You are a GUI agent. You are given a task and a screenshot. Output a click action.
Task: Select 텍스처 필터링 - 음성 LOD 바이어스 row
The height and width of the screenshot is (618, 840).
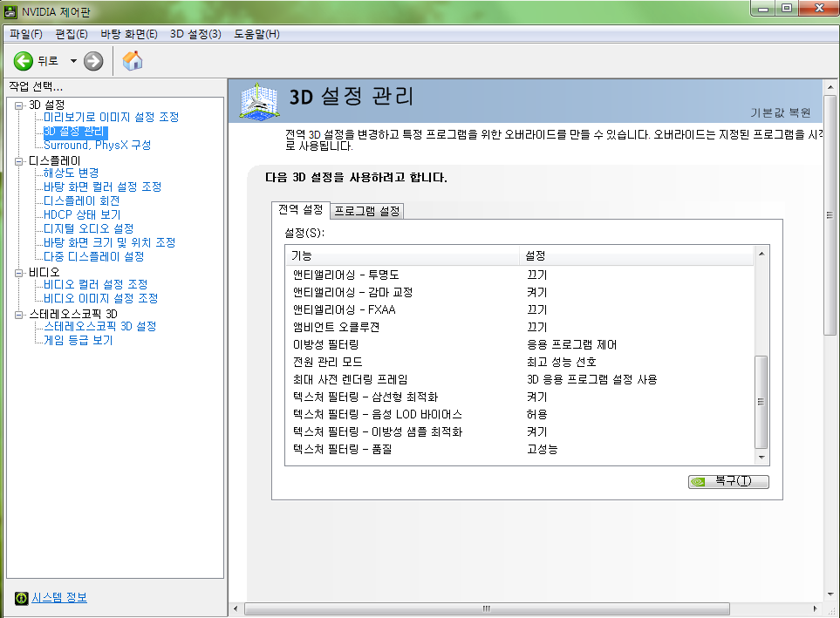520,415
